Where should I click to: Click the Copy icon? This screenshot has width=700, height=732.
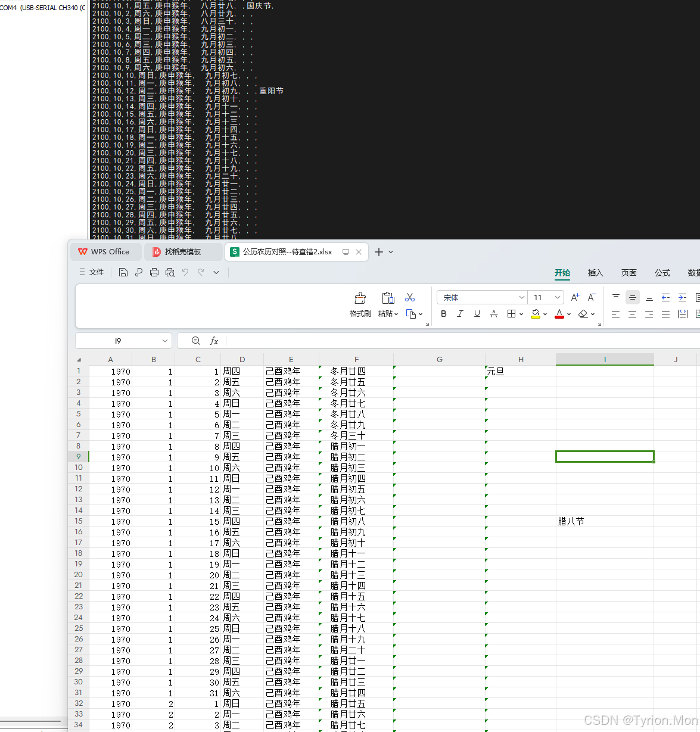pos(411,314)
